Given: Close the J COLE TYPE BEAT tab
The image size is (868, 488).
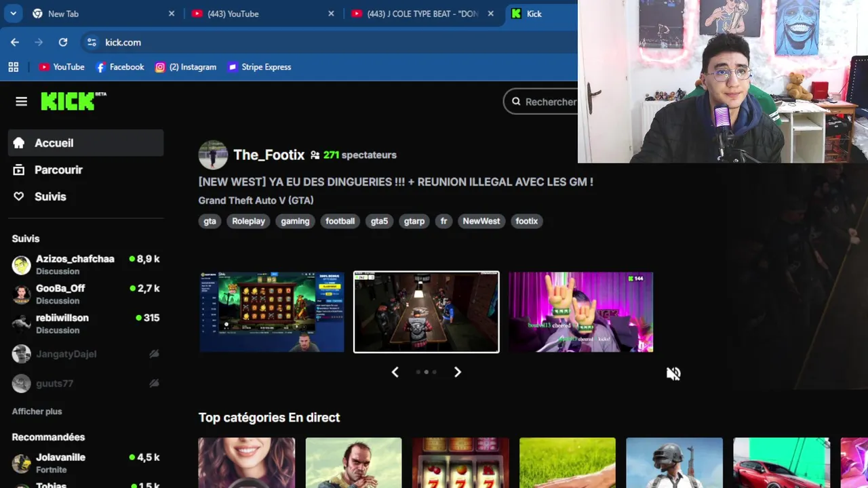Looking at the screenshot, I should 490,14.
